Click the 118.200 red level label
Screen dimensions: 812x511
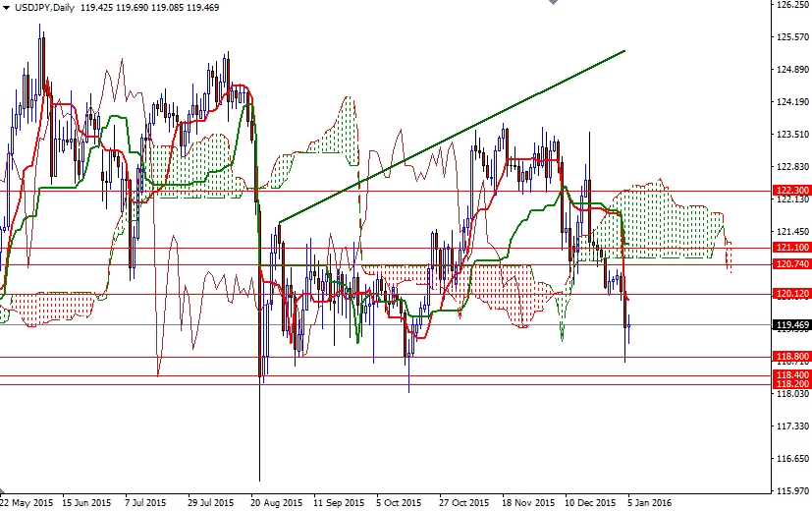(x=791, y=384)
